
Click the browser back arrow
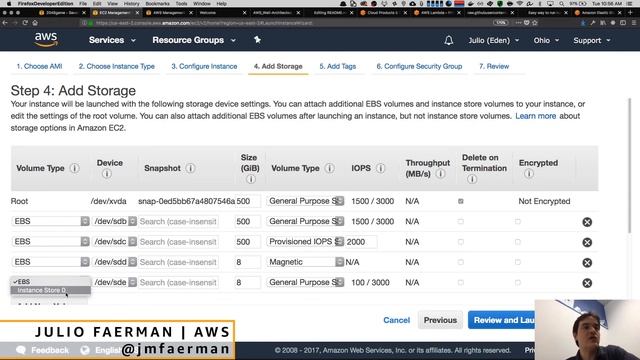point(5,23)
